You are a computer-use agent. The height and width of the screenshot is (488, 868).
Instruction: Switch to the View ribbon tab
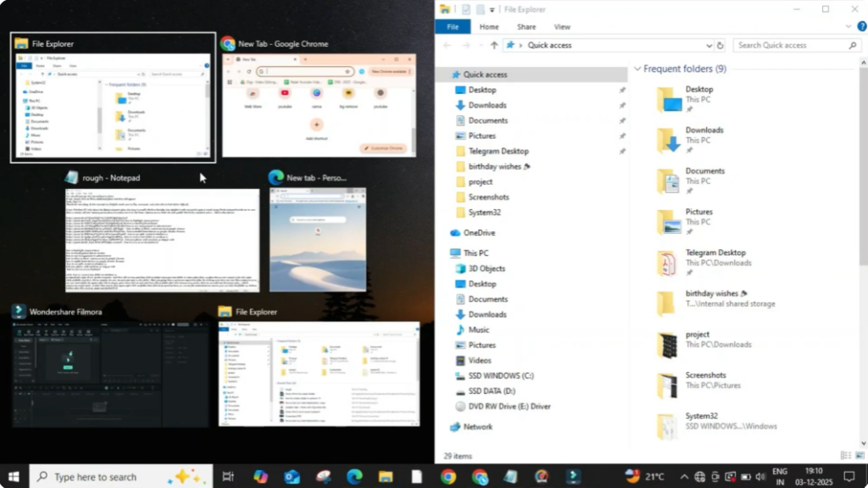562,27
